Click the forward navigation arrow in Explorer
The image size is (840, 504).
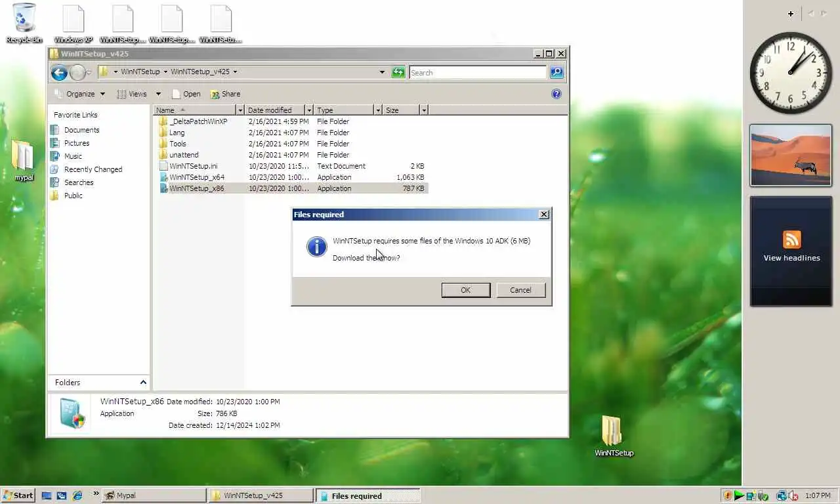coord(78,72)
